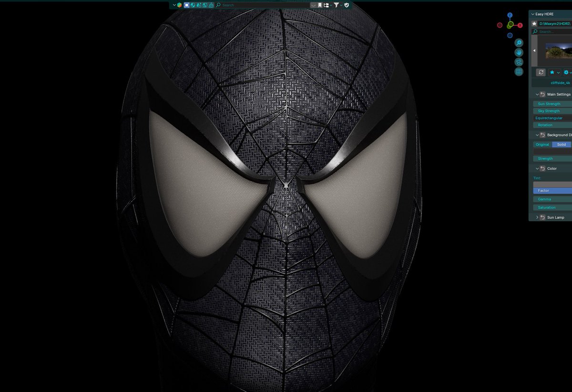The width and height of the screenshot is (572, 392).
Task: Click the shield checkmark icon
Action: click(x=347, y=5)
